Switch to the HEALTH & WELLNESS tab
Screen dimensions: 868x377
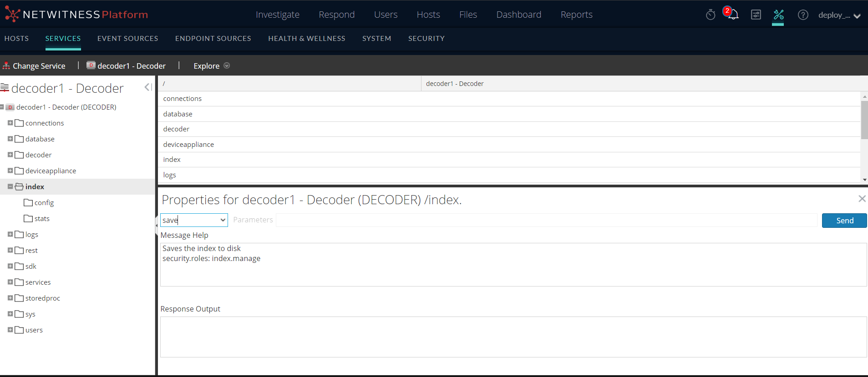307,39
